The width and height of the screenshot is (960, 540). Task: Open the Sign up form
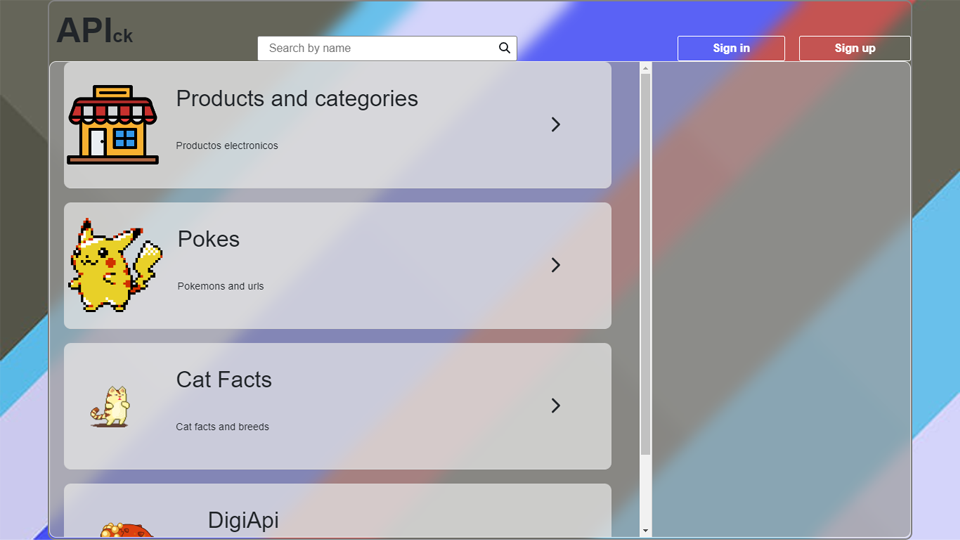click(855, 48)
